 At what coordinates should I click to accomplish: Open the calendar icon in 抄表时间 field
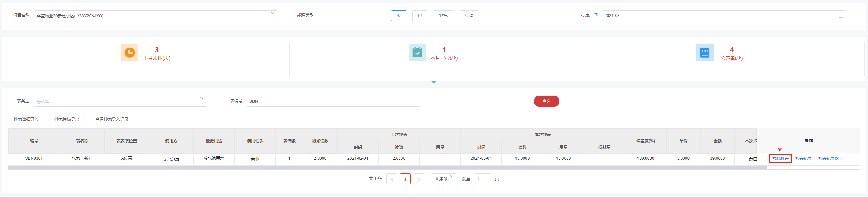[841, 16]
